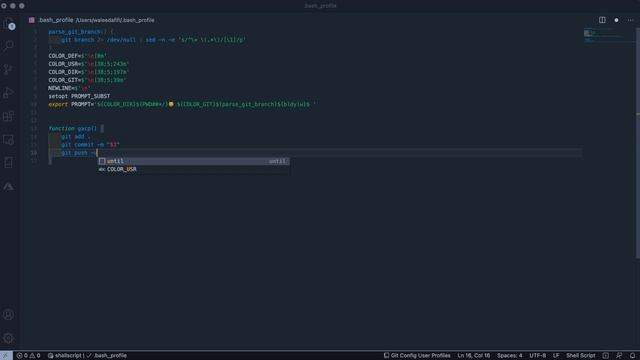Open the Remote Explorer view
Viewport: 640px width, 360px height.
(9, 140)
